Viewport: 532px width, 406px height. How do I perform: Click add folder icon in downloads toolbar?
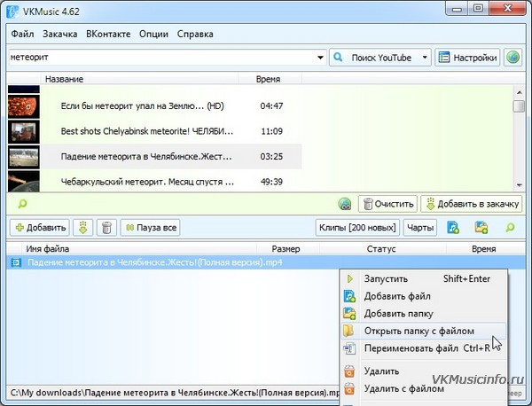[x=481, y=228]
